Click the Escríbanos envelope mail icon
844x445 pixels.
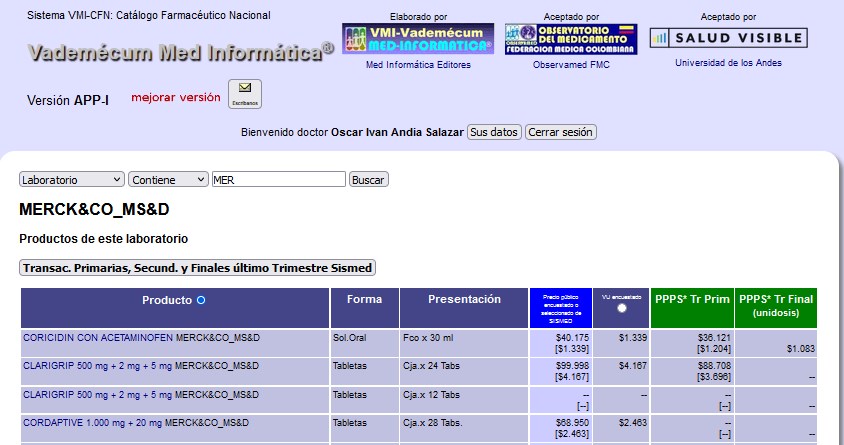[245, 94]
